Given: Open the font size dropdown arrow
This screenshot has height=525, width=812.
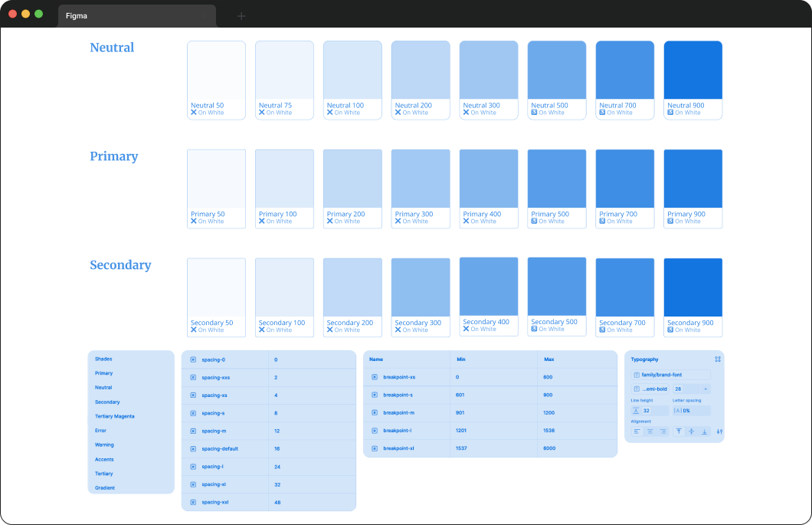Looking at the screenshot, I should pos(705,389).
